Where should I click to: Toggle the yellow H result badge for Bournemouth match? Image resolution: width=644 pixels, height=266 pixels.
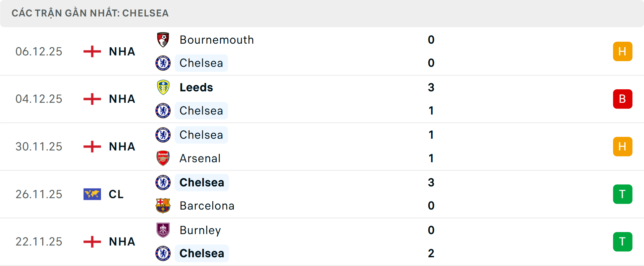[x=623, y=51]
